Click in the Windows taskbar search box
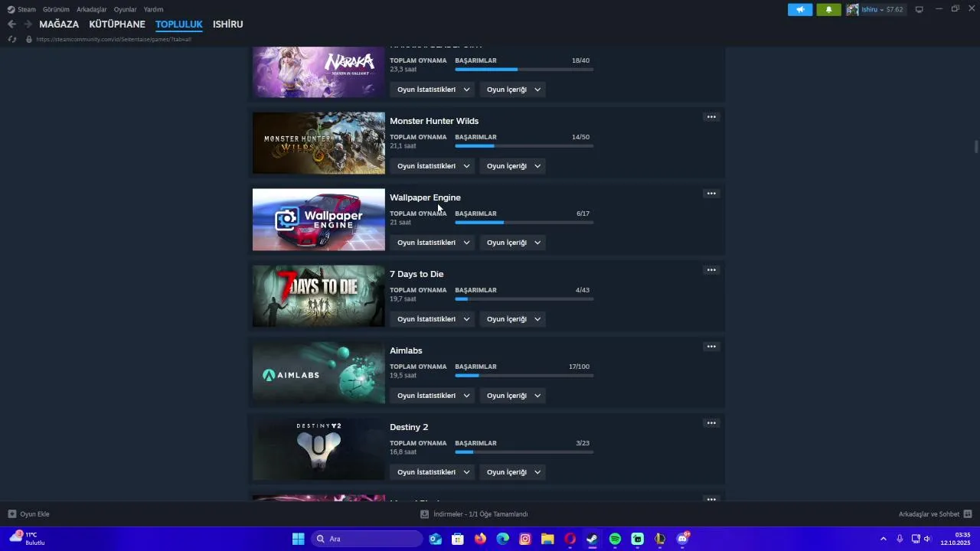This screenshot has height=551, width=980. pyautogui.click(x=367, y=539)
